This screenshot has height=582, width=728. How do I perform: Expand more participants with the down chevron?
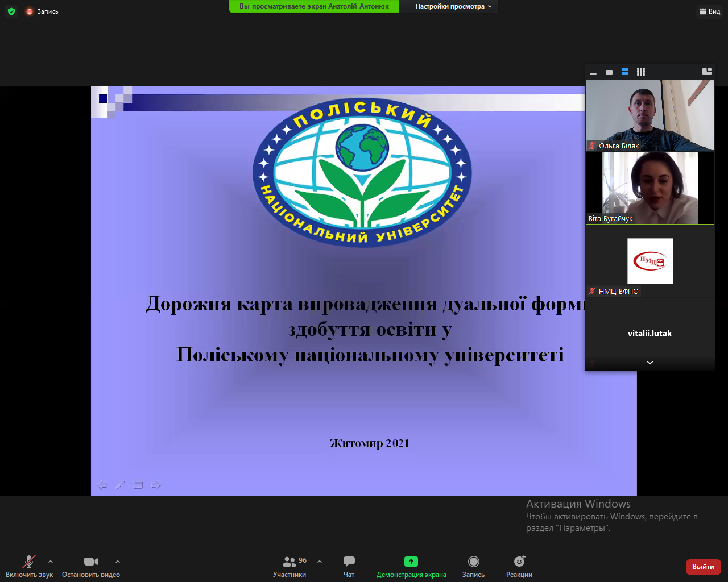pyautogui.click(x=650, y=363)
